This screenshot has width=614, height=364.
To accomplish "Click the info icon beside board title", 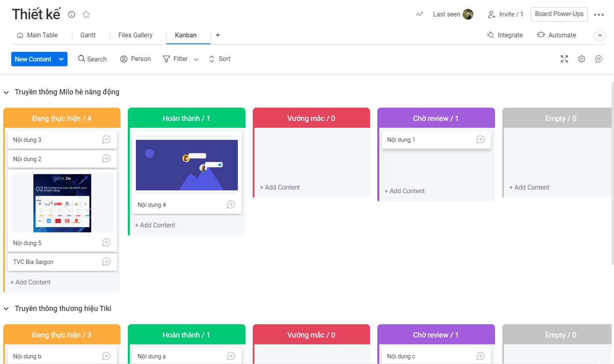I will pos(72,14).
